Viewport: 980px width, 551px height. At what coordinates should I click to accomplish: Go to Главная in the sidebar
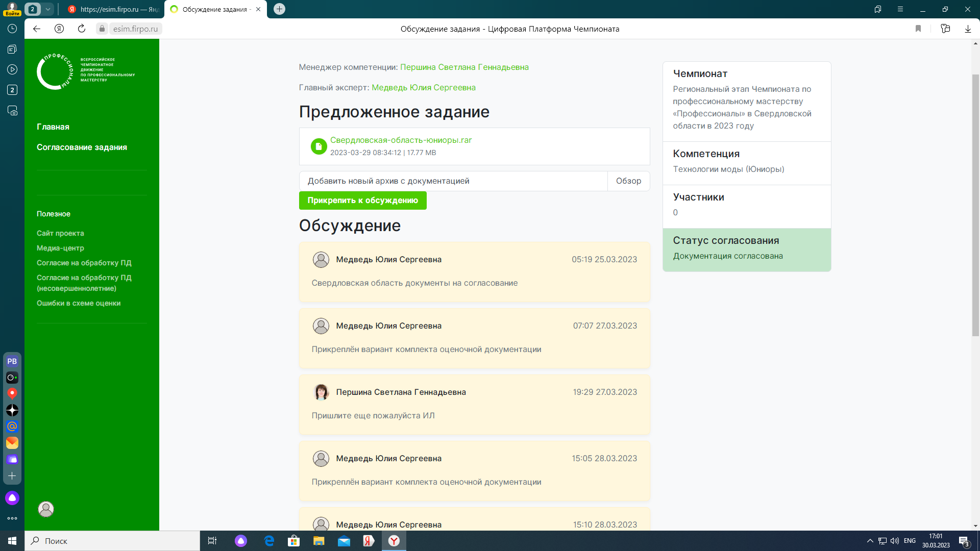point(53,127)
